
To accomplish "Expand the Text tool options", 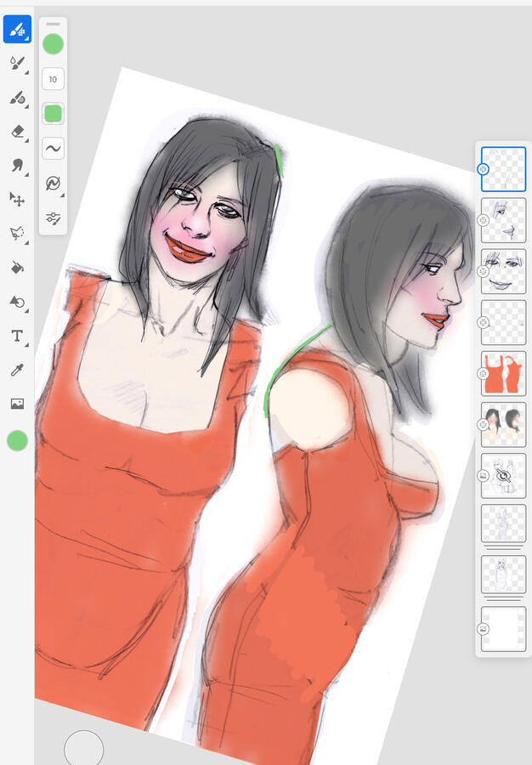I will pyautogui.click(x=17, y=336).
